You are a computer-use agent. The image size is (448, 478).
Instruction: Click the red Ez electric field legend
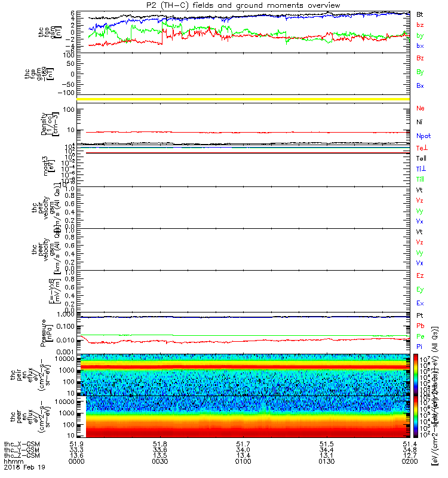[x=420, y=275]
